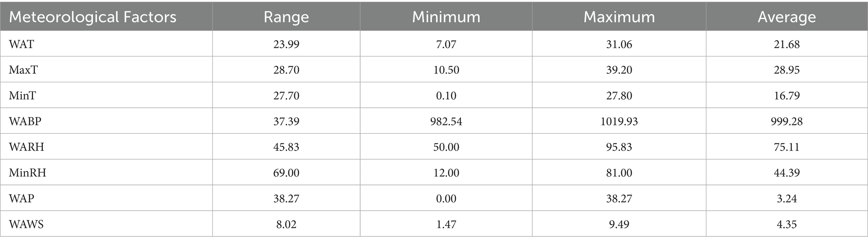Image resolution: width=868 pixels, height=244 pixels.
Task: Select the MinT row label
Action: pyautogui.click(x=22, y=96)
